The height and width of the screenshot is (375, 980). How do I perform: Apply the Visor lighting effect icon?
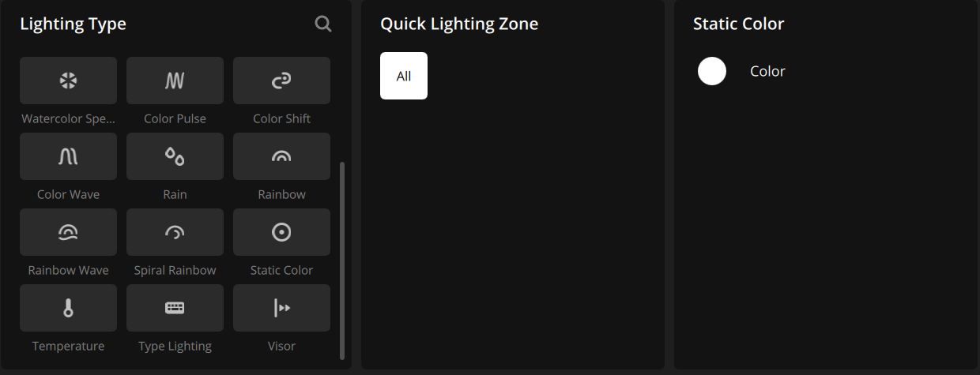click(281, 308)
